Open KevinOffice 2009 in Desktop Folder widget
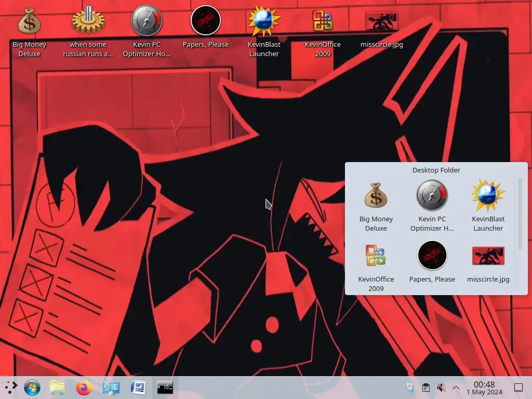 (x=376, y=255)
